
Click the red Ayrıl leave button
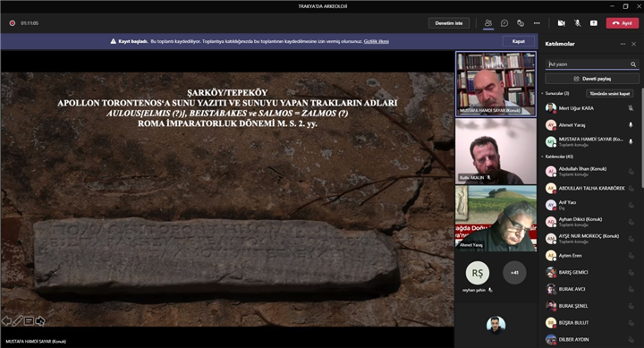[x=623, y=23]
